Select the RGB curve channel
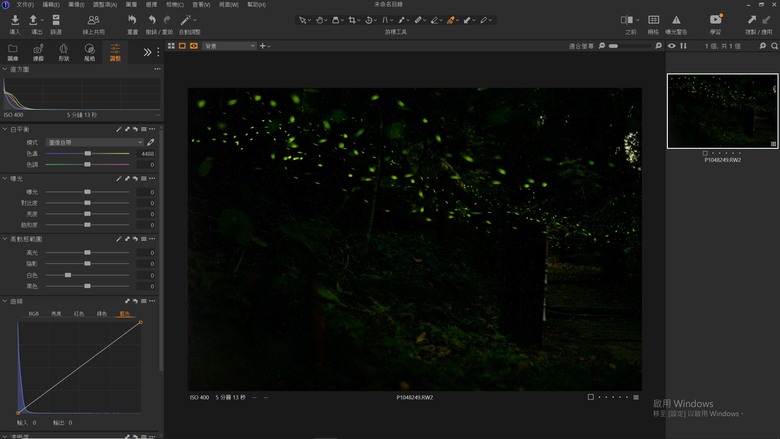 pos(33,314)
